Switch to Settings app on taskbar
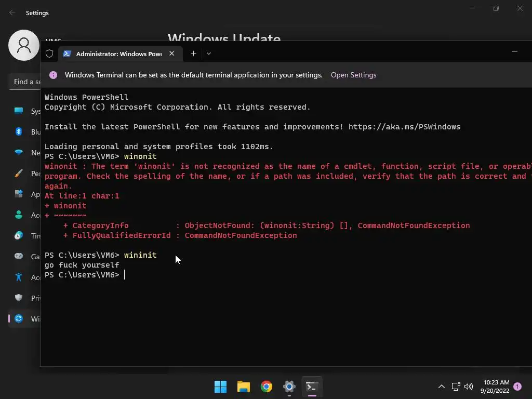532x399 pixels. pyautogui.click(x=289, y=387)
